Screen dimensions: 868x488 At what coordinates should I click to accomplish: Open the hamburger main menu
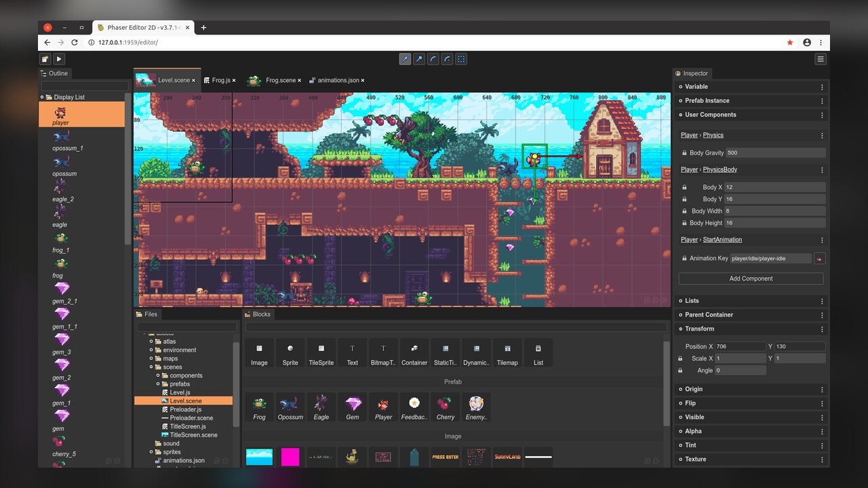coord(821,60)
